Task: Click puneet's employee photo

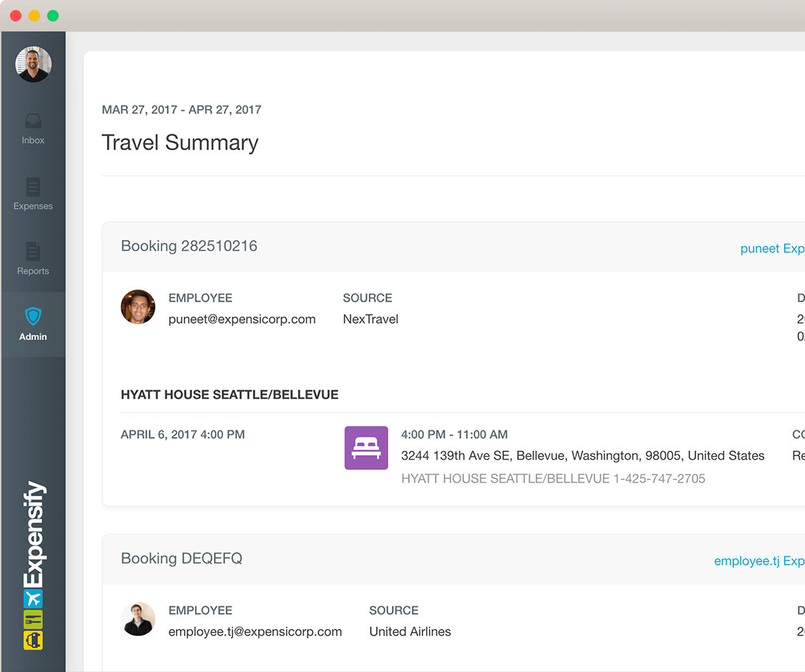Action: 138,307
